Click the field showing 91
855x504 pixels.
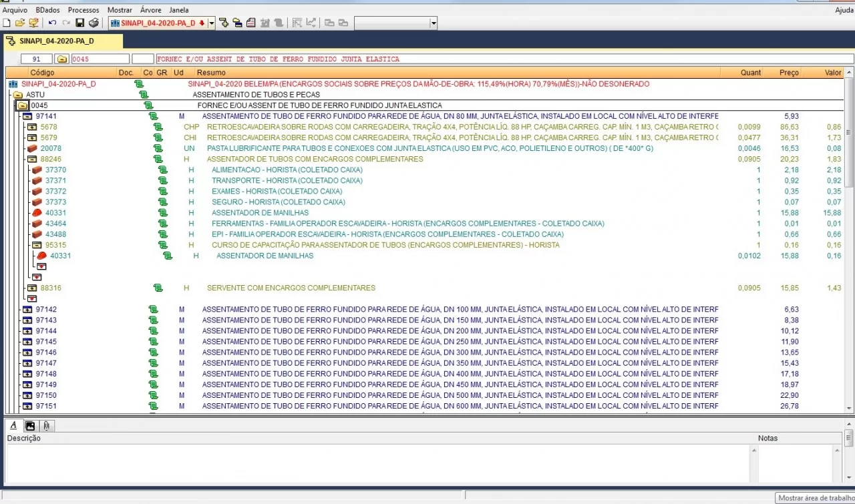click(37, 59)
